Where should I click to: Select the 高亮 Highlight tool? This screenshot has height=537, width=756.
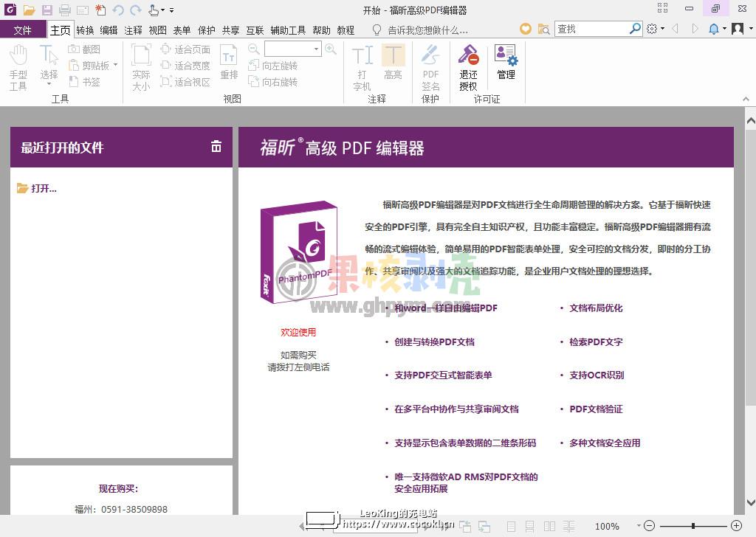click(x=393, y=62)
